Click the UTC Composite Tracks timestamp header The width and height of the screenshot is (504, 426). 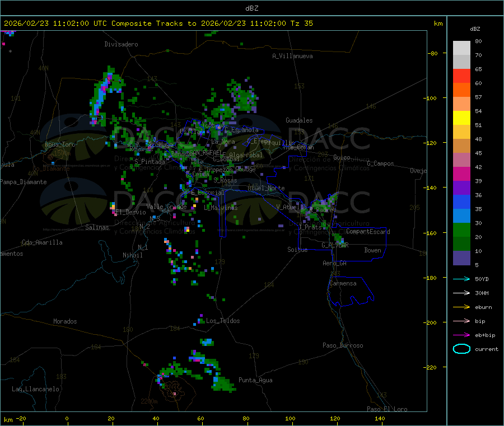click(158, 24)
